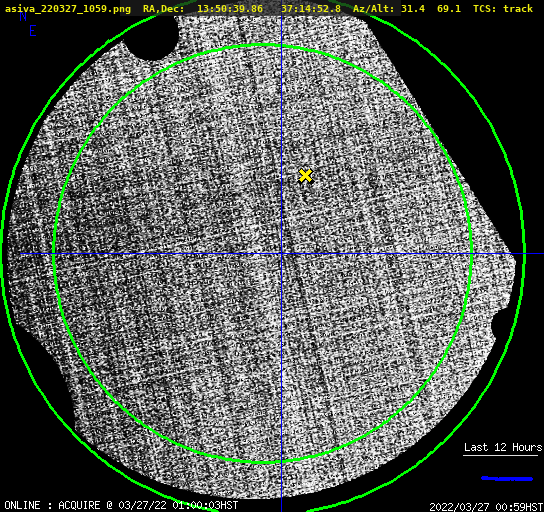Click the Az/Alt reading 31.4 69.1

pos(431,8)
